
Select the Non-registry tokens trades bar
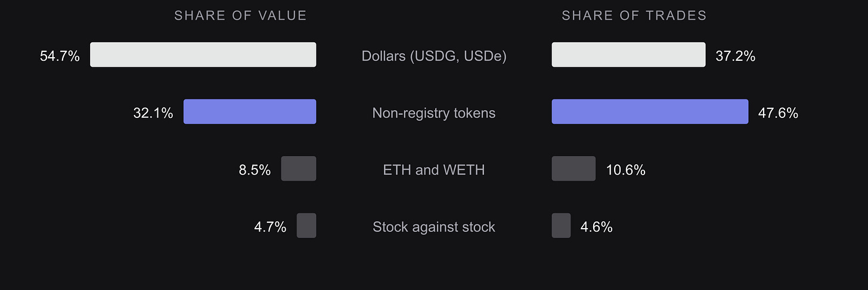(x=650, y=111)
